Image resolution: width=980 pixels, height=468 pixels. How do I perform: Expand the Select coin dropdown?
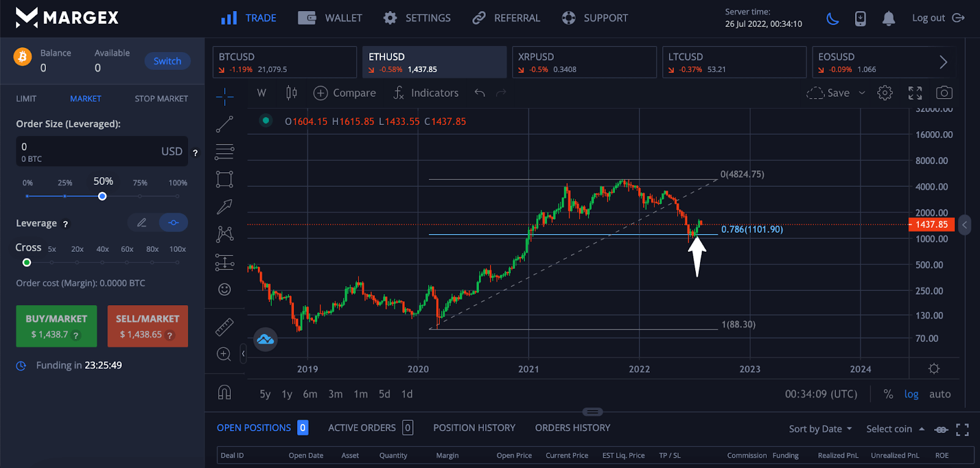895,429
